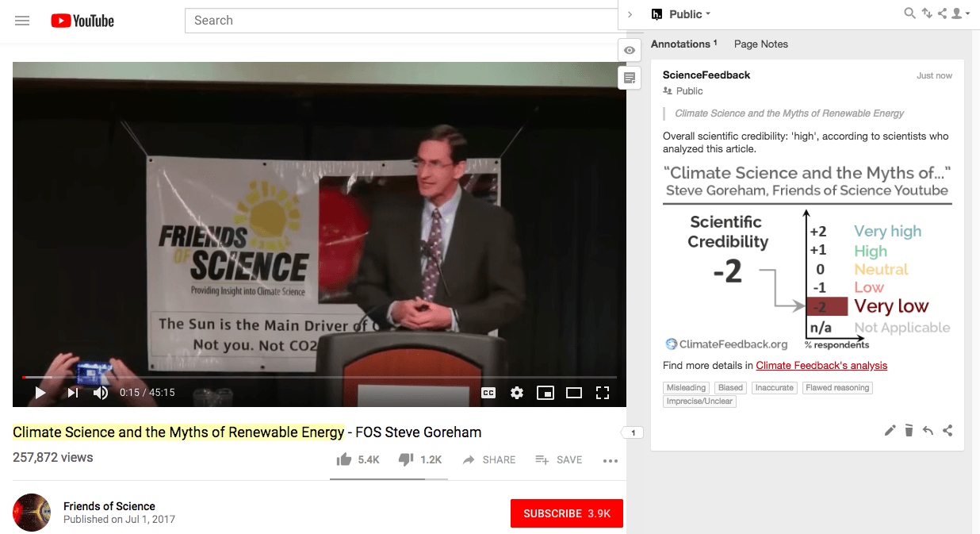The height and width of the screenshot is (534, 980).
Task: Collapse the Hypothesis annotation sidebar
Action: (x=630, y=14)
